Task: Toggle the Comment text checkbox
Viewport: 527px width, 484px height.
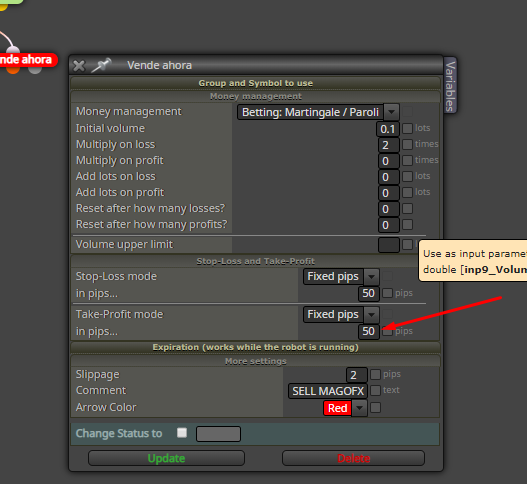Action: (375, 390)
